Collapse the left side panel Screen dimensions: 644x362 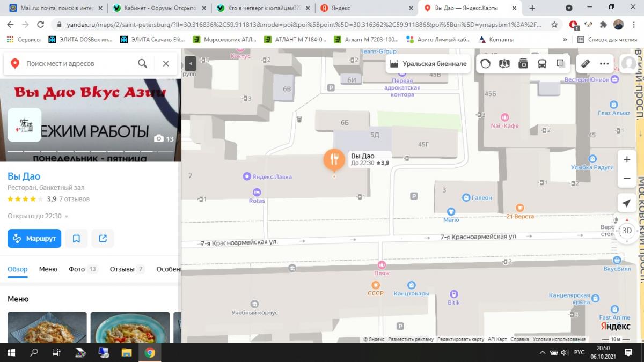190,63
